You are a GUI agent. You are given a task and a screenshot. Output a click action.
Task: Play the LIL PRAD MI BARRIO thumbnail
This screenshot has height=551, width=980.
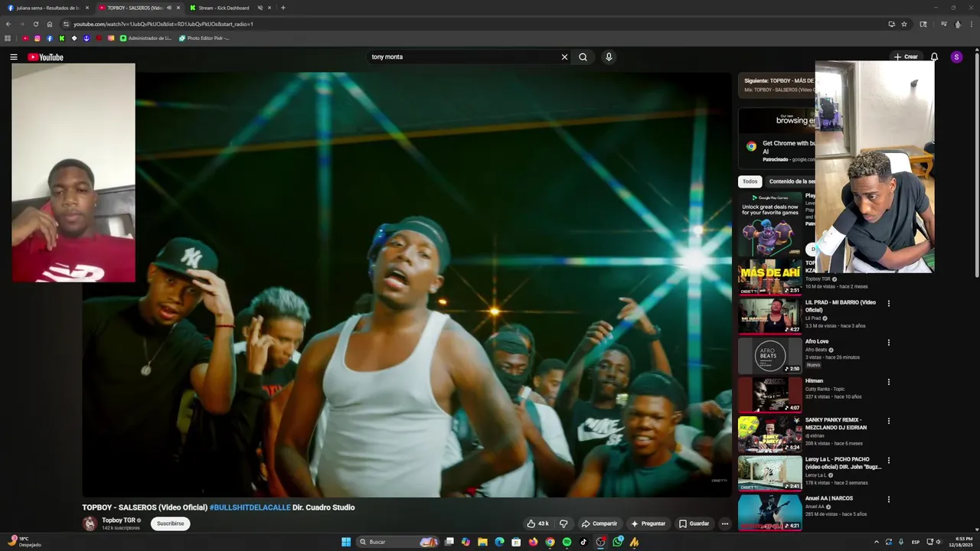[770, 316]
